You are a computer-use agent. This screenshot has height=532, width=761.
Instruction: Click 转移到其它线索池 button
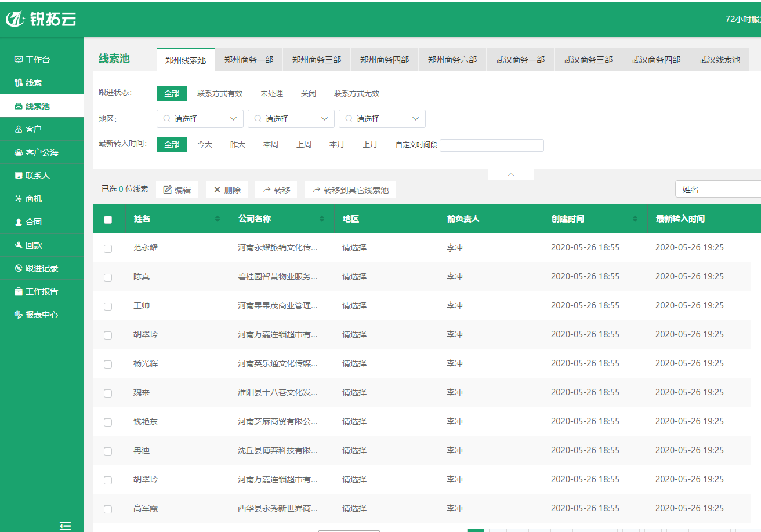coord(350,190)
